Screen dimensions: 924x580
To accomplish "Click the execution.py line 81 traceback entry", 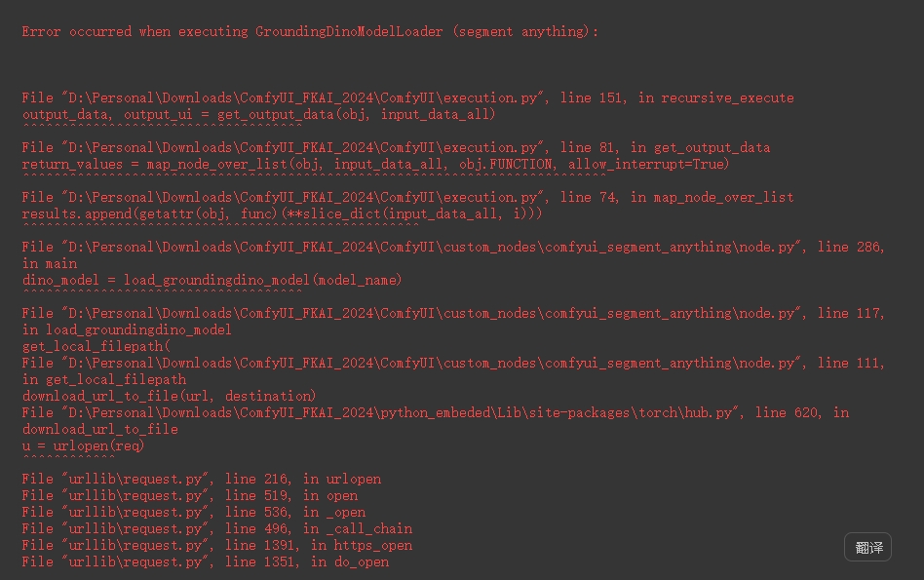I will (396, 147).
